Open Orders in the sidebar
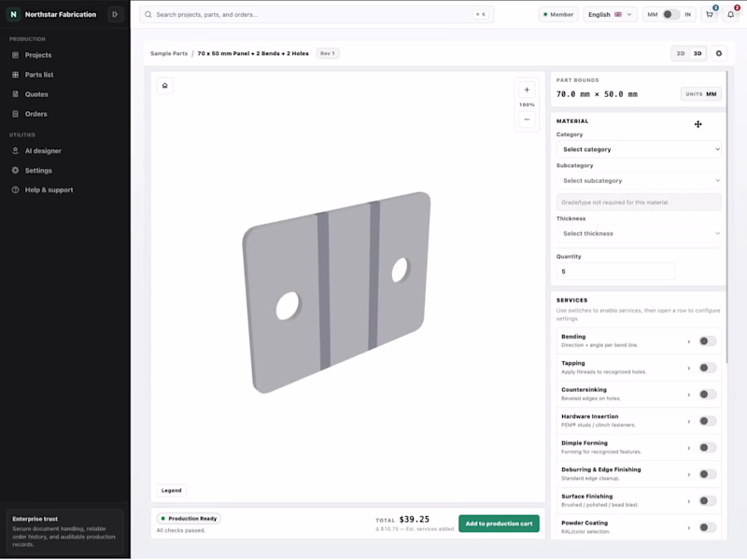This screenshot has width=747, height=560. 36,114
